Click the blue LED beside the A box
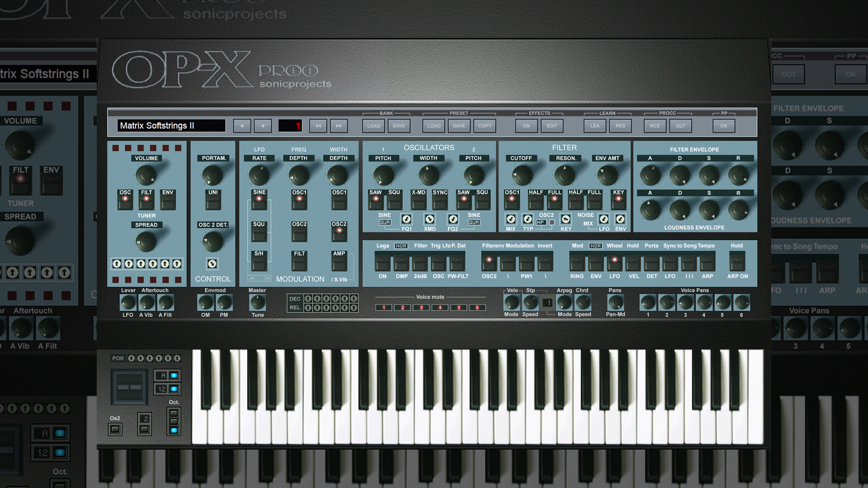The image size is (868, 488). coord(174,375)
